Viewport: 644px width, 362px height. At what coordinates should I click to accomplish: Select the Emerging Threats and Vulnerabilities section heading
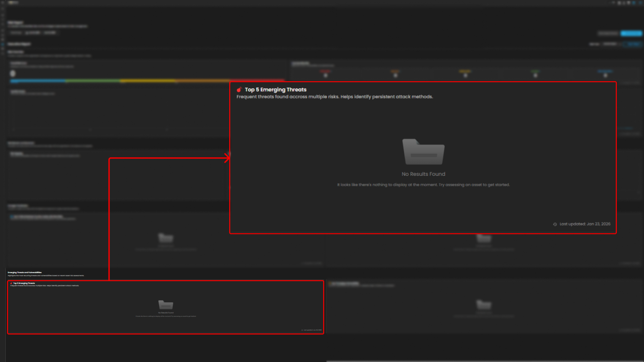(25, 272)
